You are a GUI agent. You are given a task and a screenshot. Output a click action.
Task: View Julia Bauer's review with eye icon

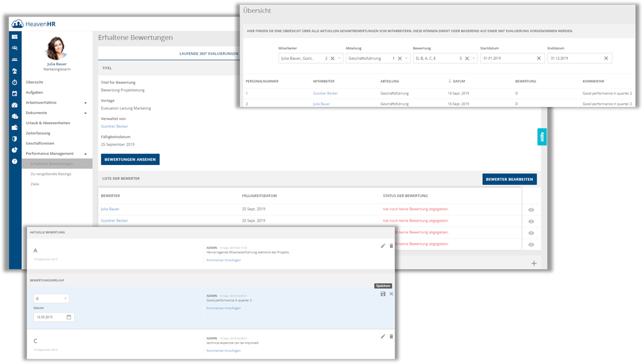(x=531, y=210)
